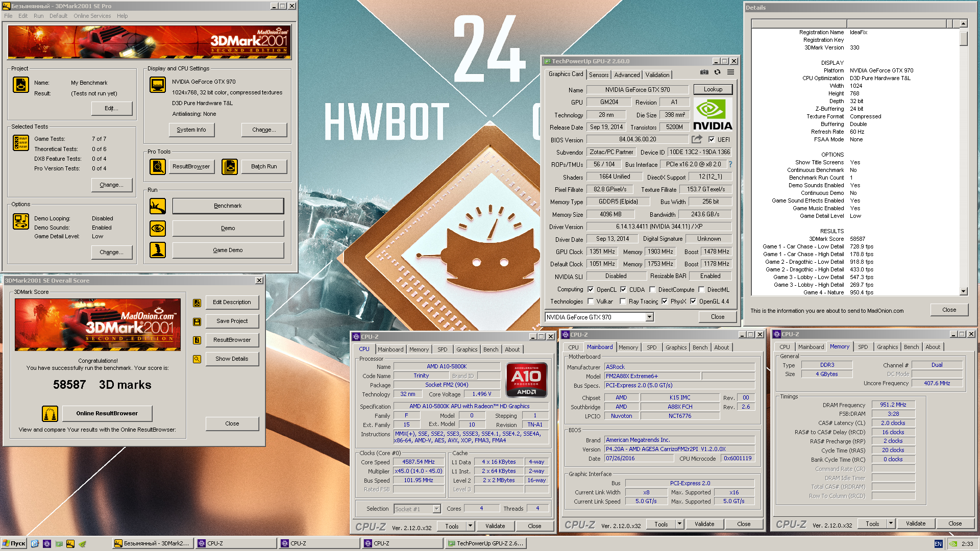The image size is (980, 551).
Task: Click the Batch Run icon under Pro Tools
Action: pos(230,166)
